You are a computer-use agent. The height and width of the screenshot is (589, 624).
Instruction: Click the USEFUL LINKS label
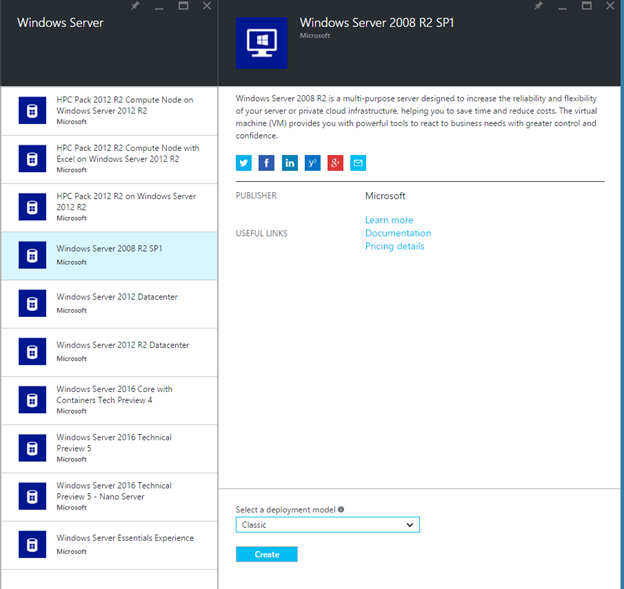pyautogui.click(x=261, y=233)
